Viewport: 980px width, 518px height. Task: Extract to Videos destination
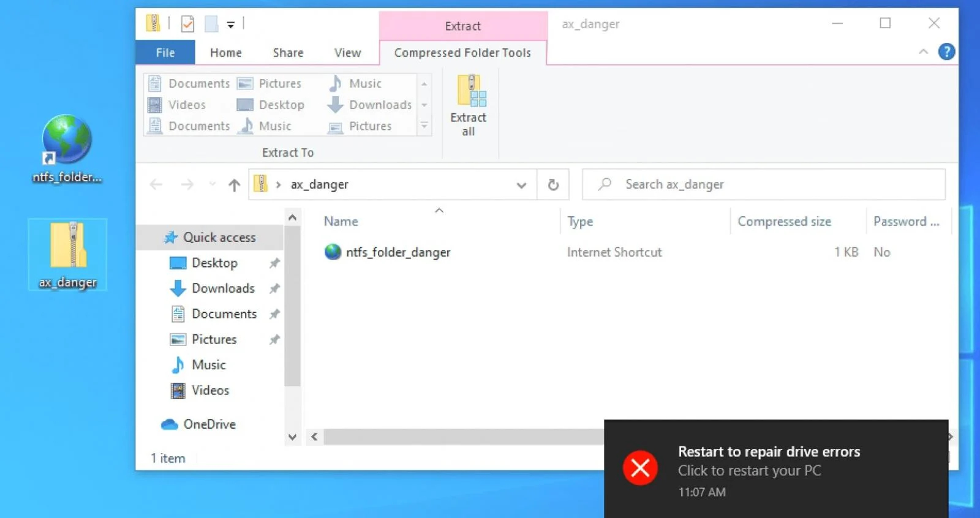178,105
